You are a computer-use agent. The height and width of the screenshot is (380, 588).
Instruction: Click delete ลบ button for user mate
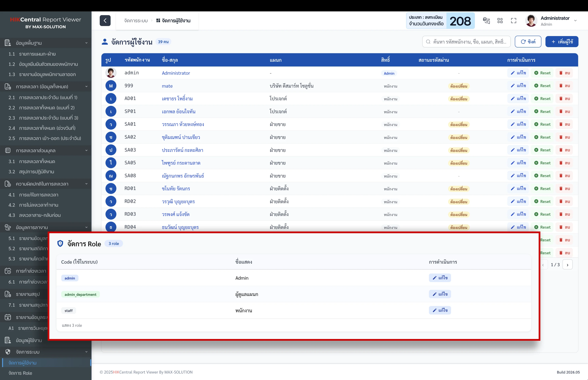564,86
